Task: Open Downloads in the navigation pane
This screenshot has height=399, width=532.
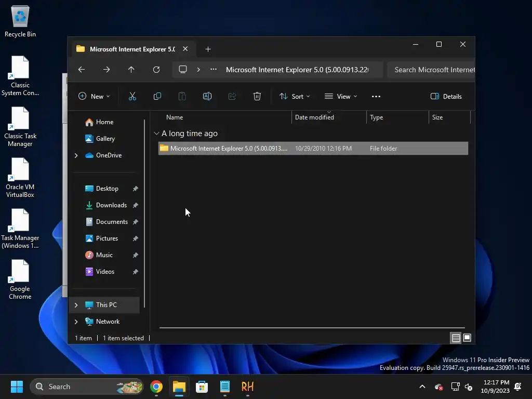Action: (x=111, y=205)
